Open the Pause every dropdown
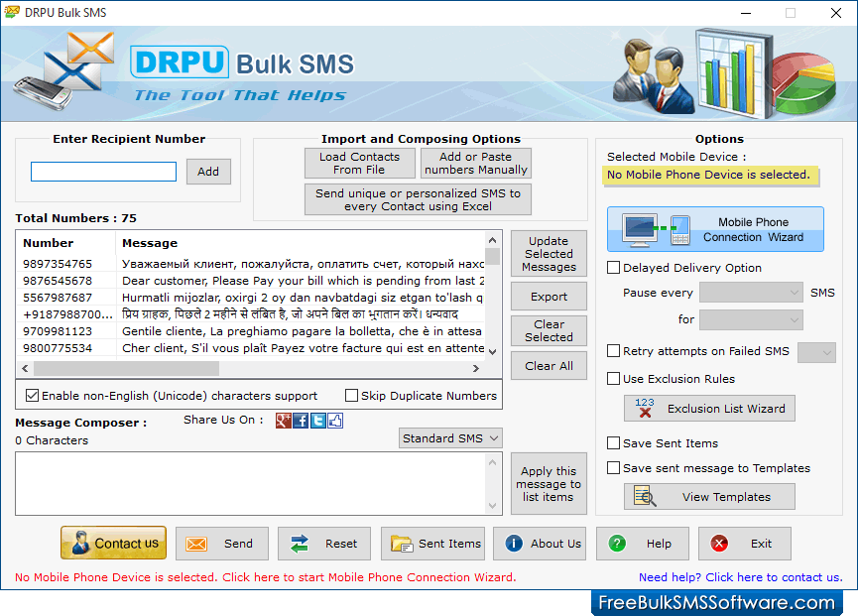The height and width of the screenshot is (616, 858). coord(751,293)
